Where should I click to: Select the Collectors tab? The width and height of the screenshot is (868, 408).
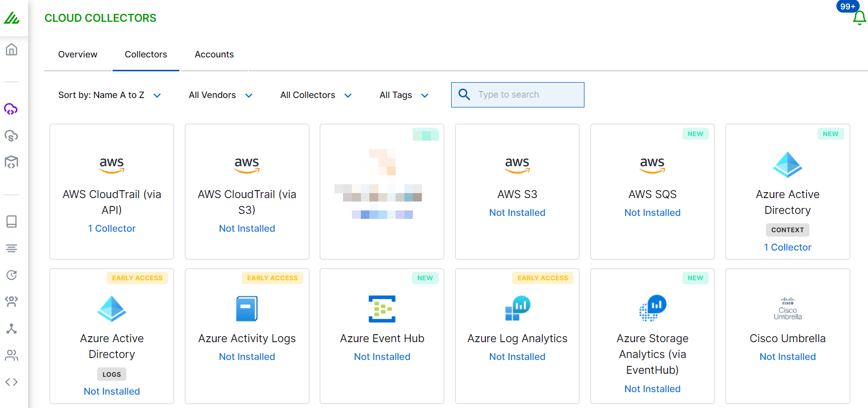[x=146, y=54]
